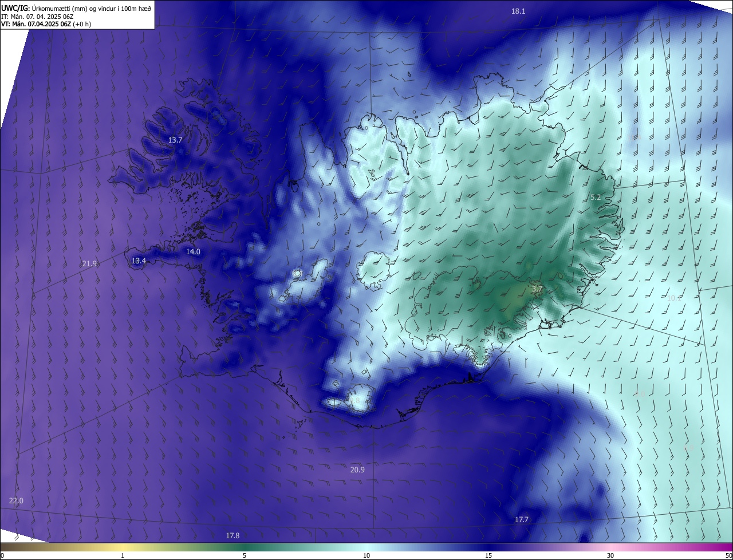Click the 20.9 value label

357,470
